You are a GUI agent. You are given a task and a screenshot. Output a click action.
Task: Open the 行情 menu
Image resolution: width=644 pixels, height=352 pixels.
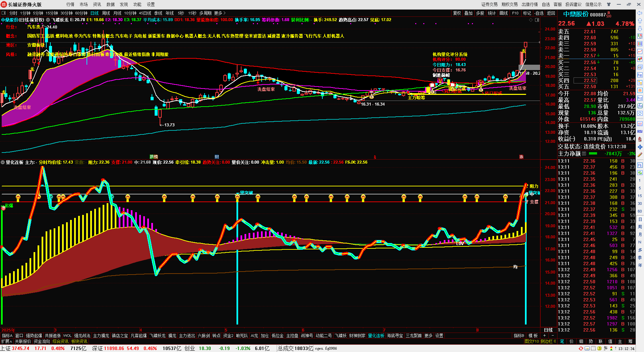pyautogui.click(x=70, y=4)
